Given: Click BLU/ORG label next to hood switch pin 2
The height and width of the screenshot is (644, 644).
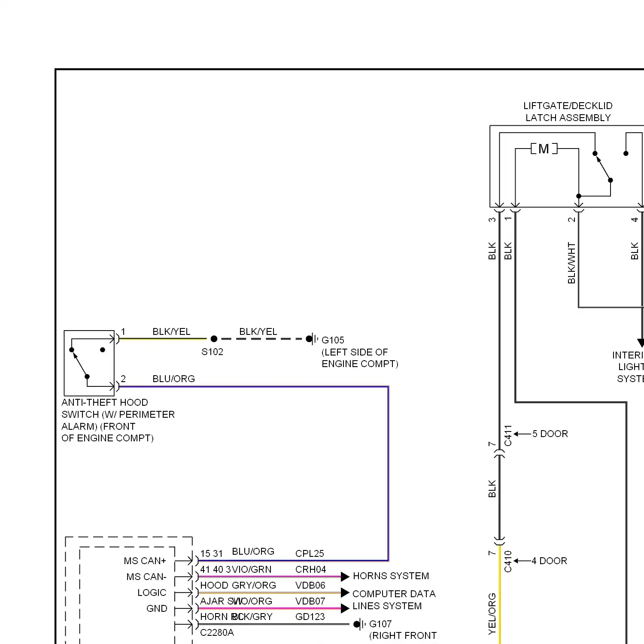Looking at the screenshot, I should tap(173, 379).
